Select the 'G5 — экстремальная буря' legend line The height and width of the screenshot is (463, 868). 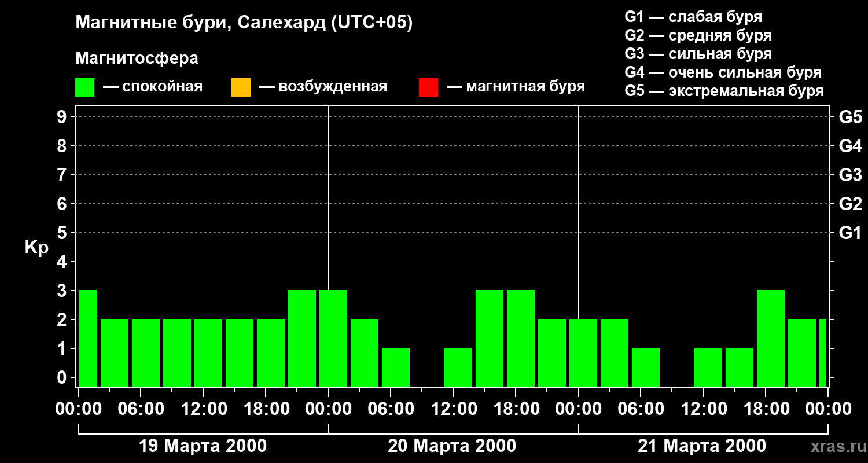[724, 91]
